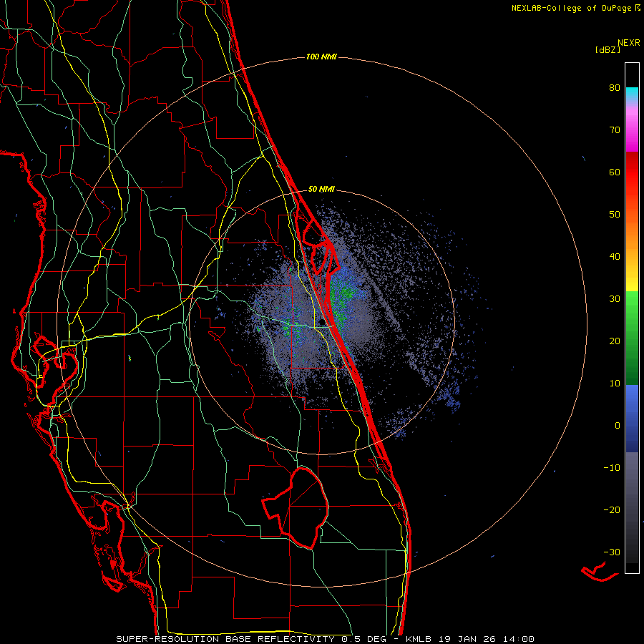Click the 50 value on the dBZ scale
644x644 pixels.
(615, 215)
